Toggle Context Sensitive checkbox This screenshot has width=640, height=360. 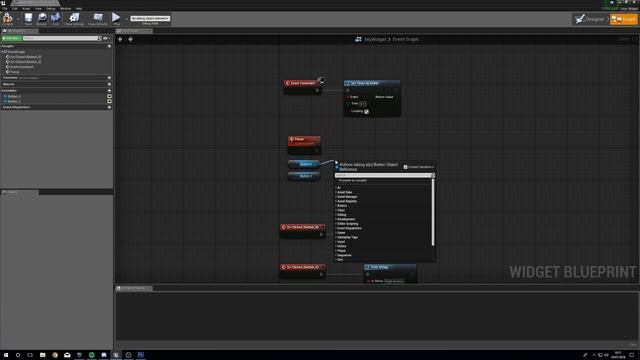tap(405, 167)
